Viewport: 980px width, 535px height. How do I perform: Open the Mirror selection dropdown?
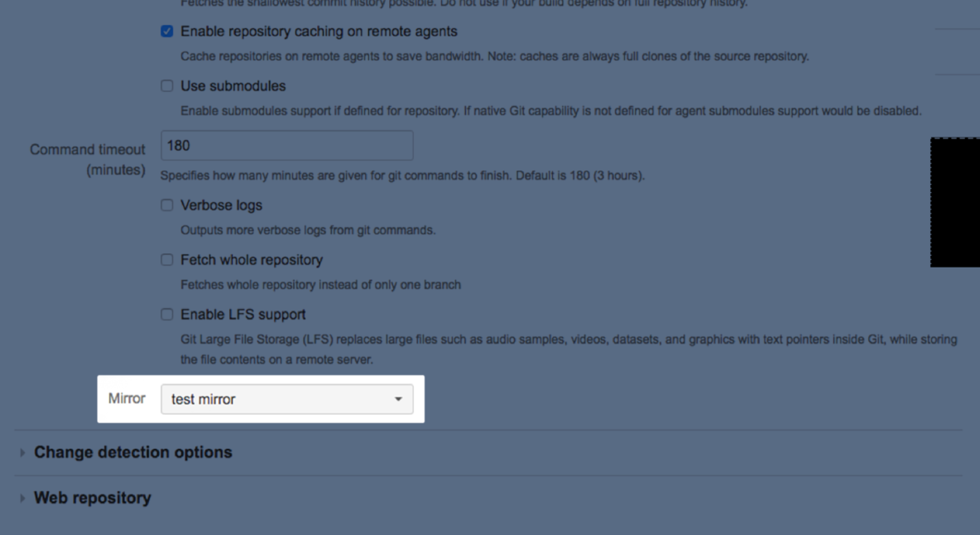click(287, 398)
